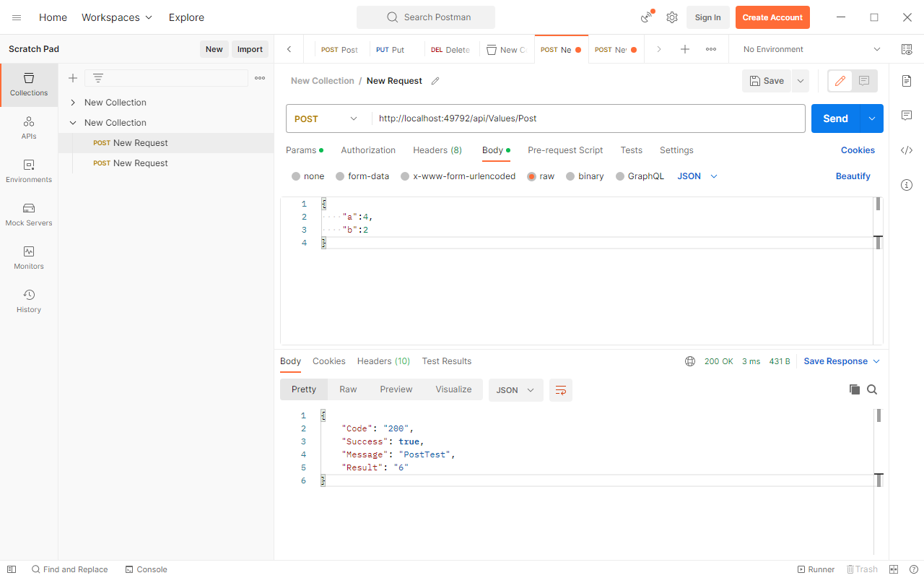924x578 pixels.
Task: Open a new tab with plus
Action: click(685, 49)
